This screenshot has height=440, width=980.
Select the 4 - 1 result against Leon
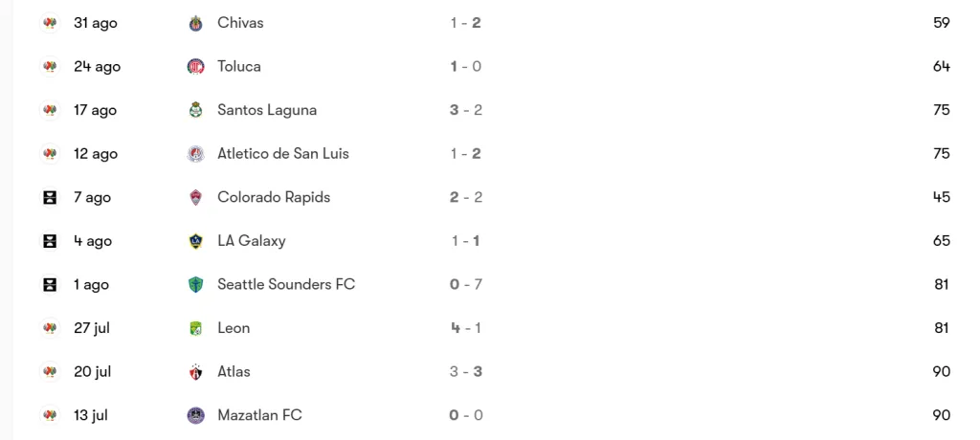tap(466, 328)
